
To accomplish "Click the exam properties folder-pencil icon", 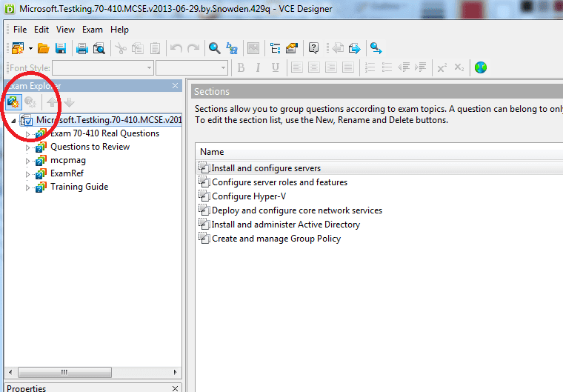I will tap(292, 48).
